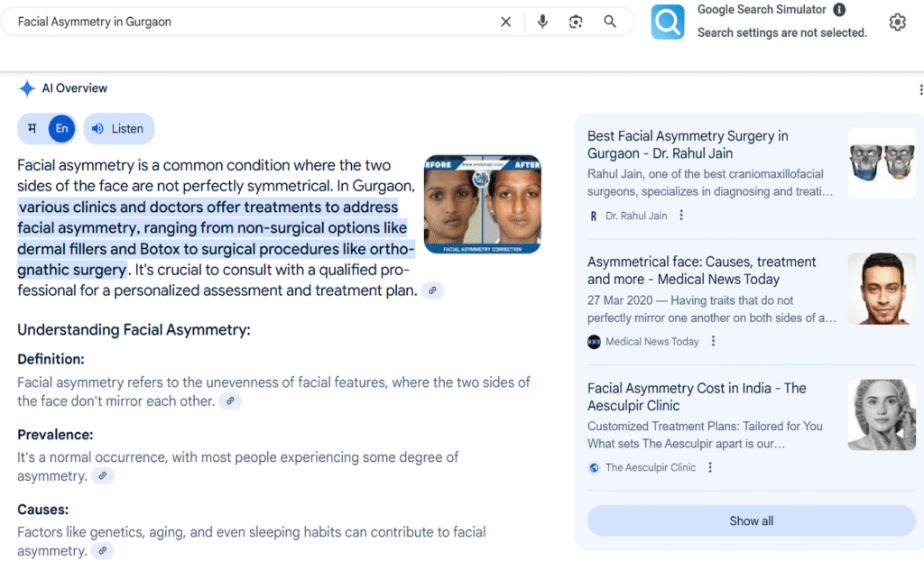Click The Aesculpir Clinic source favicon
Screen dimensions: 924x562
pos(594,468)
